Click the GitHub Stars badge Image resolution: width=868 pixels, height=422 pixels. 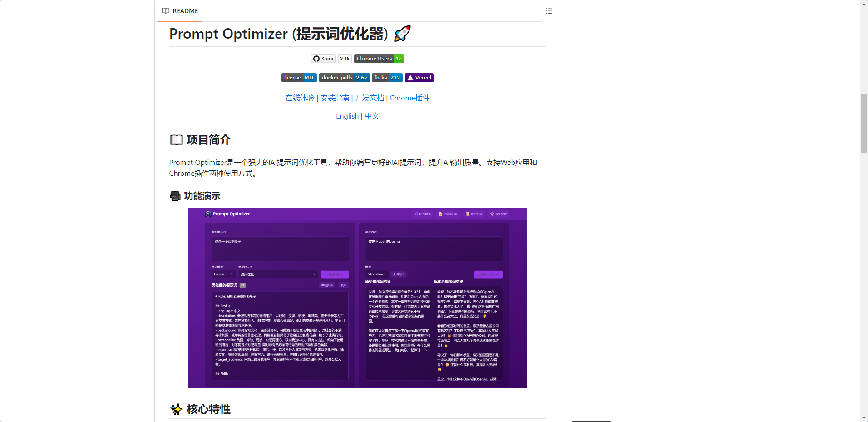point(323,59)
